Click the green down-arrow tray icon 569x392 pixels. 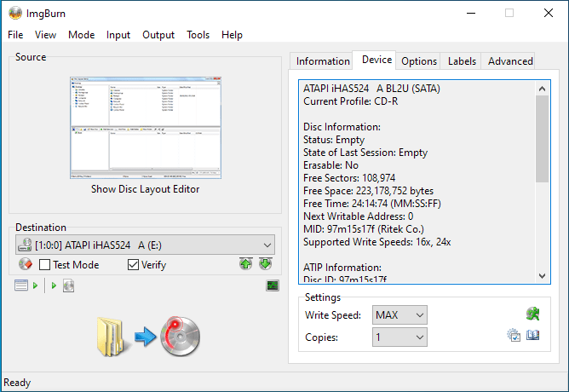(266, 264)
